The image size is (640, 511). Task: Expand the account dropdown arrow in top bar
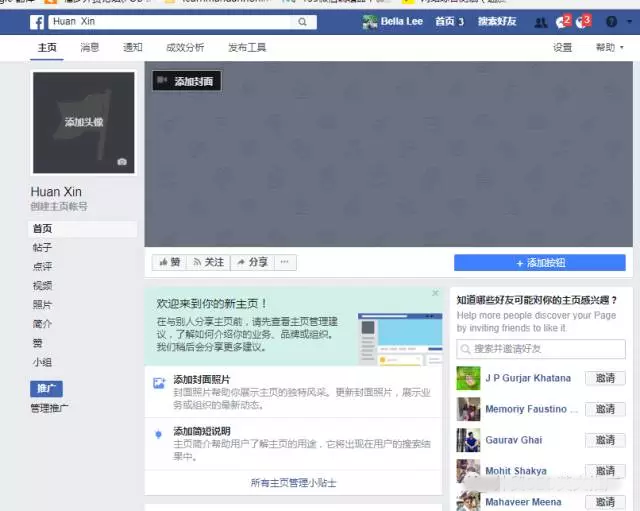(x=629, y=22)
